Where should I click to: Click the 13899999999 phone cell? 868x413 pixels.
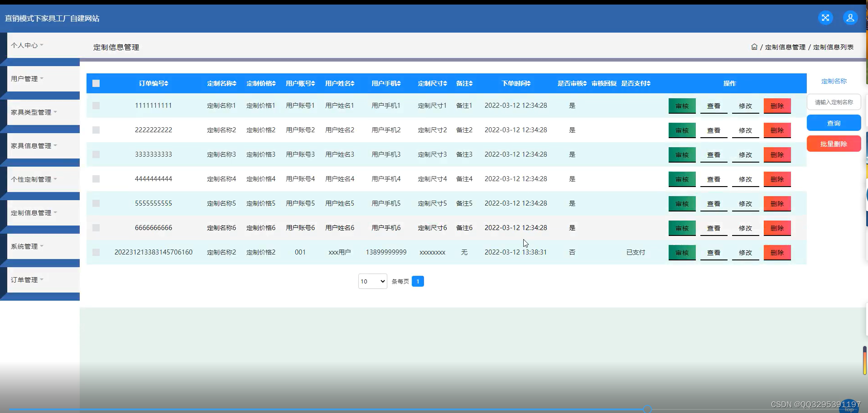(386, 252)
